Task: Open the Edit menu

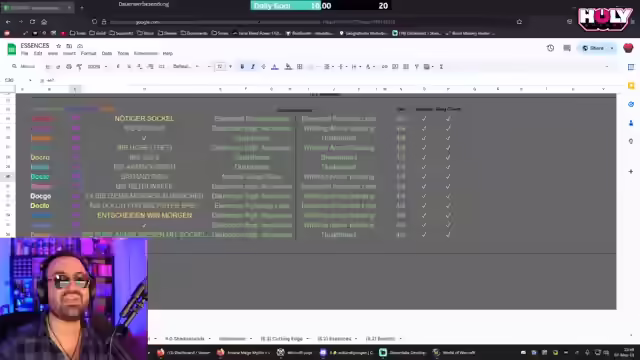Action: tap(38, 53)
